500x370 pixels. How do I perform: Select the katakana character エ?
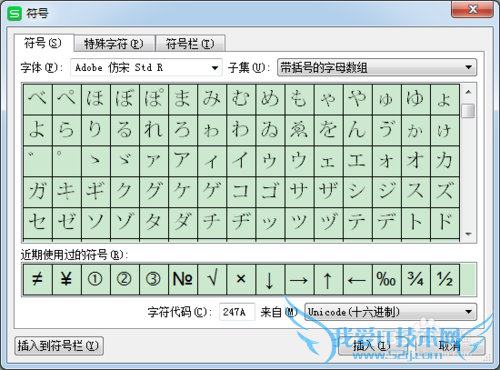357,161
